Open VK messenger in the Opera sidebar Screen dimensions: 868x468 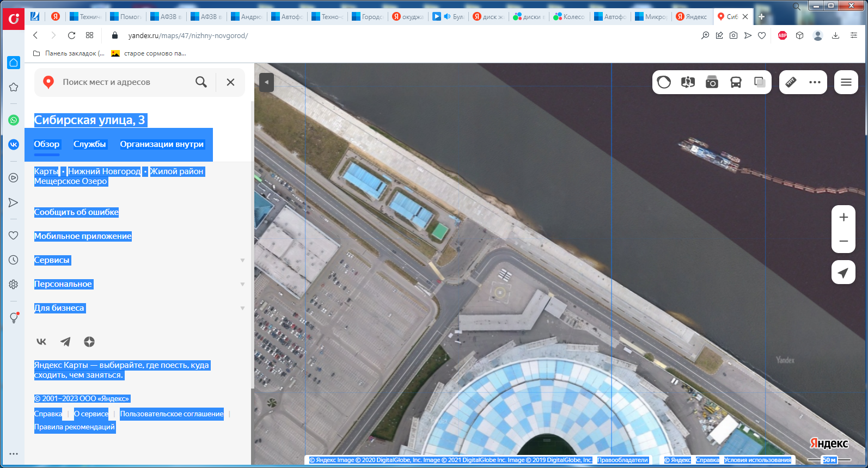pos(14,144)
